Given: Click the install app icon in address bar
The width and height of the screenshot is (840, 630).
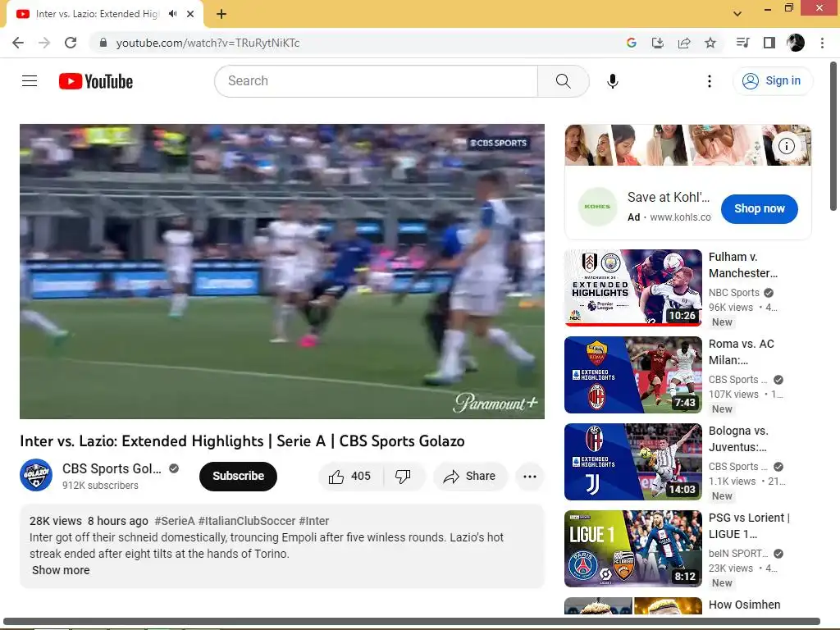Looking at the screenshot, I should coord(657,43).
